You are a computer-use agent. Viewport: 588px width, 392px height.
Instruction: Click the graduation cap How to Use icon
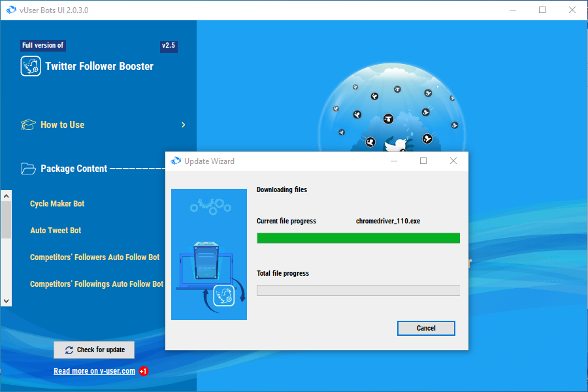click(x=28, y=125)
